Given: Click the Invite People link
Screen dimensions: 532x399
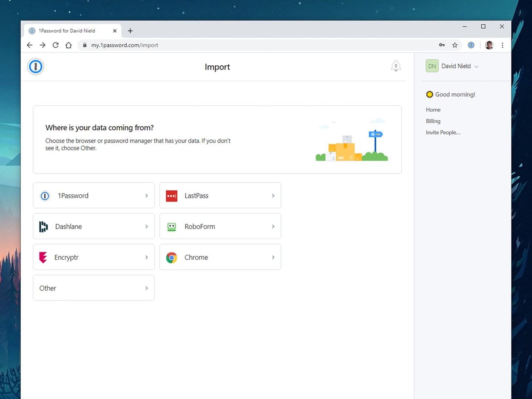Looking at the screenshot, I should click(x=443, y=132).
